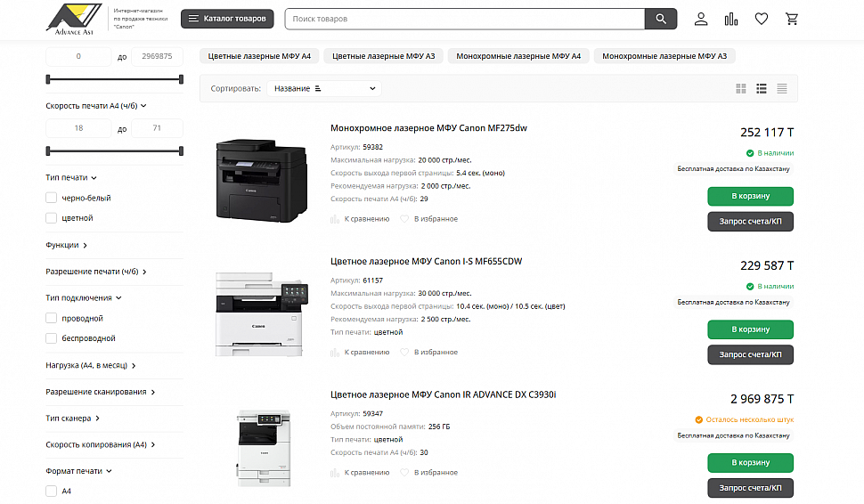The width and height of the screenshot is (864, 504).
Task: Request invoice for Canon MF655CDW
Action: pyautogui.click(x=751, y=354)
